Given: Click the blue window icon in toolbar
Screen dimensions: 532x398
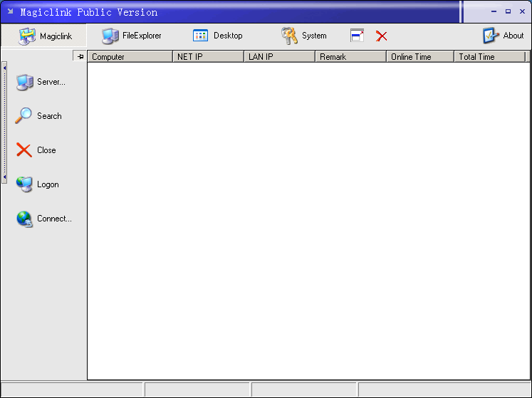Looking at the screenshot, I should [357, 36].
